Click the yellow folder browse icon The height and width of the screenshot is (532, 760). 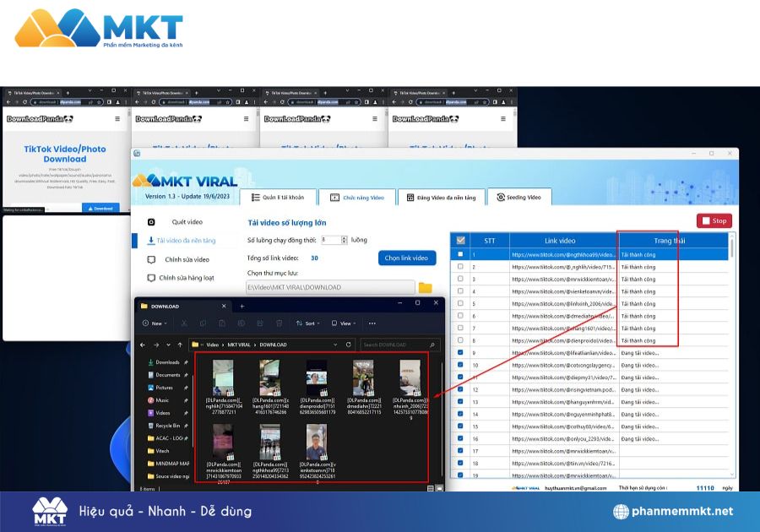[425, 288]
